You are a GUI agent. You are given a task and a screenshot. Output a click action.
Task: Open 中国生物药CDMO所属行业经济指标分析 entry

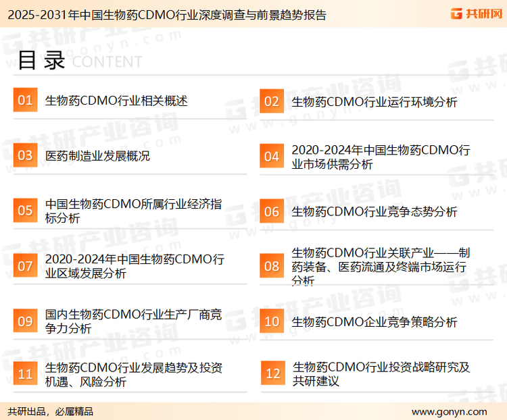tap(134, 211)
